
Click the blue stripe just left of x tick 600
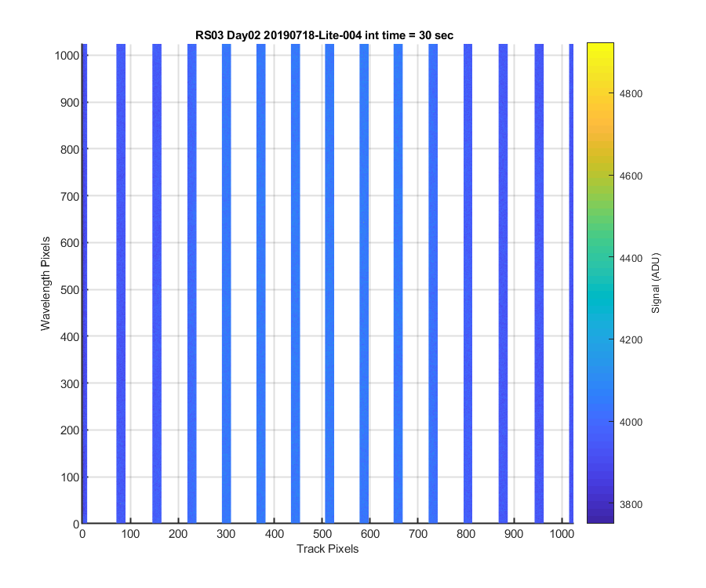point(364,284)
